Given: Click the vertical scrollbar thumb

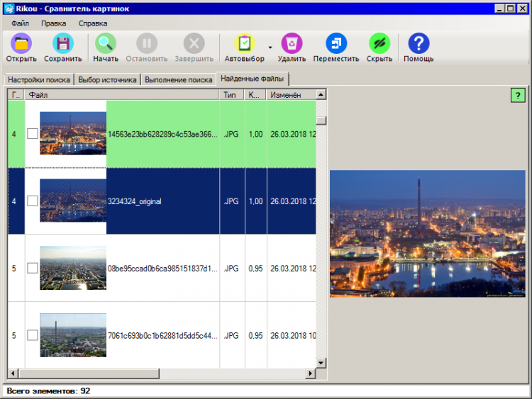Looking at the screenshot, I should click(321, 120).
